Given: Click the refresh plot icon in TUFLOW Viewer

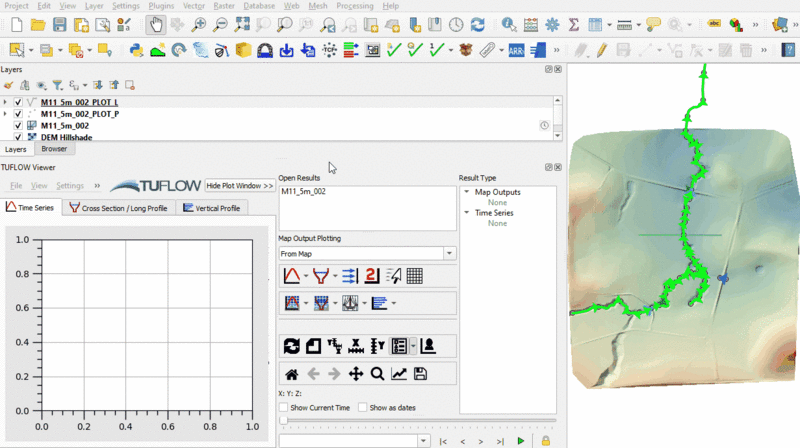Looking at the screenshot, I should (x=291, y=346).
